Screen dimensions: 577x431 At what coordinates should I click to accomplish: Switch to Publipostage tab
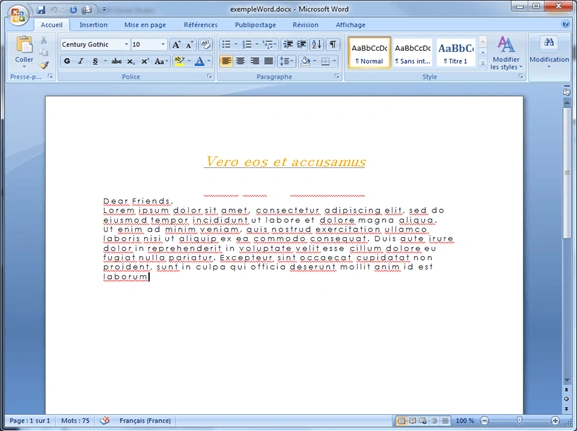coord(255,25)
